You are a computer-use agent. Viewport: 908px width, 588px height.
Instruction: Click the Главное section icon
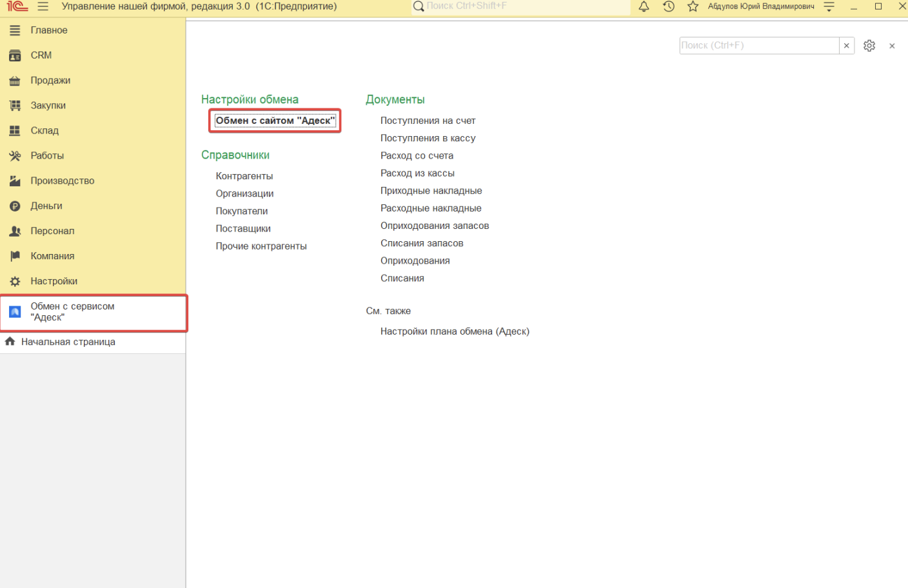[15, 30]
